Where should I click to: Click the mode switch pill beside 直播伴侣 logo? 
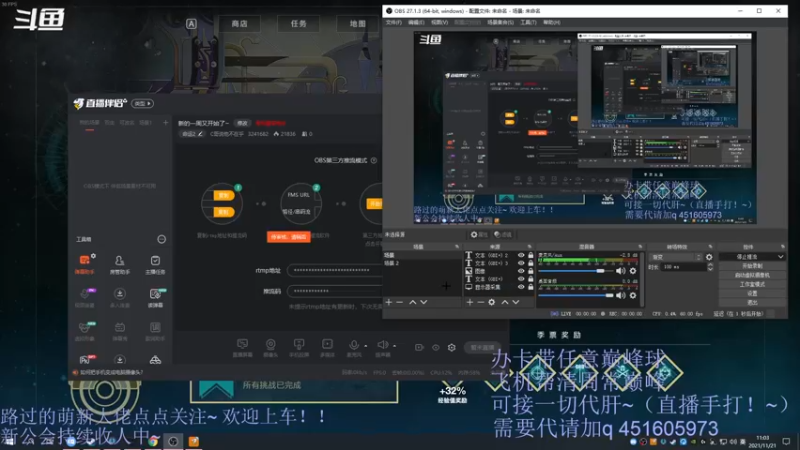click(142, 104)
